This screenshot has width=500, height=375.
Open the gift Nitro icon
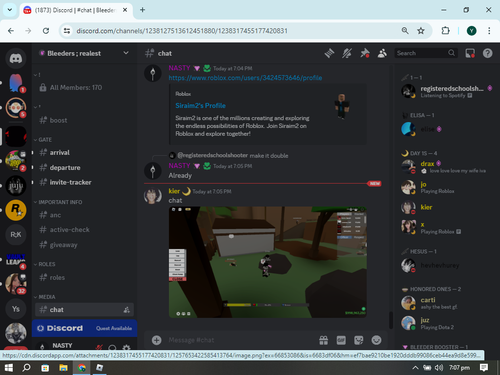point(324,340)
